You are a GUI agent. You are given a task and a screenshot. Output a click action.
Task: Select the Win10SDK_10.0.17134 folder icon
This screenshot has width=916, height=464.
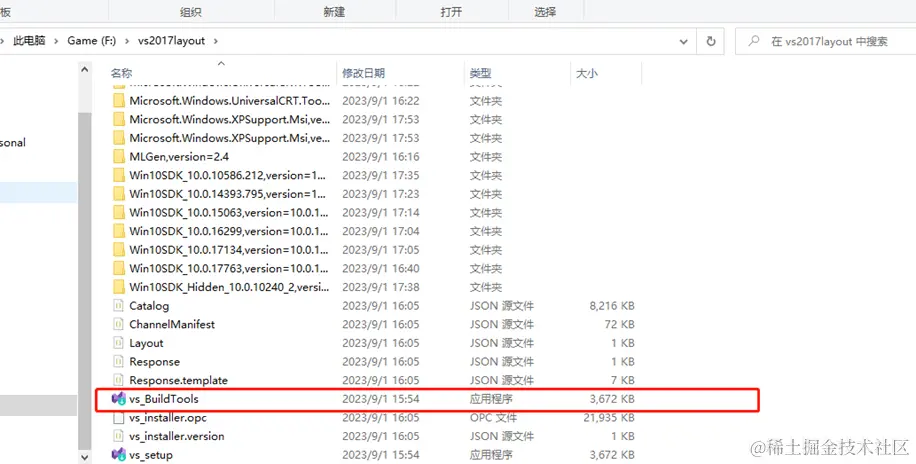[x=119, y=250]
